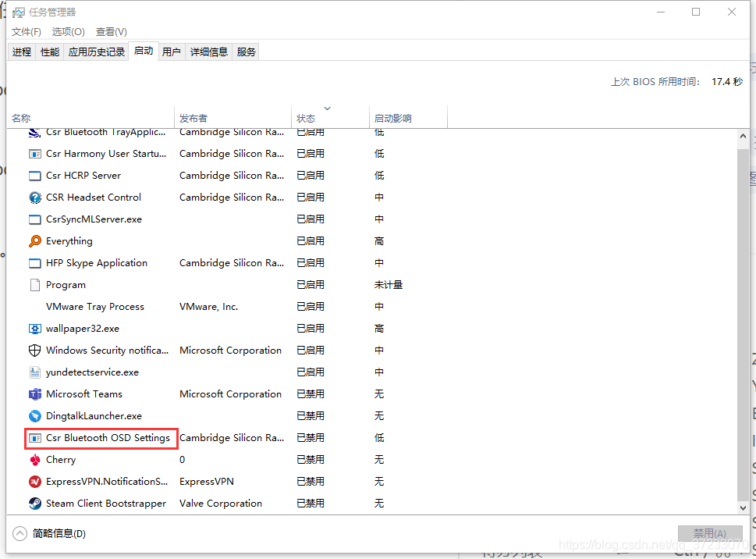Click the VMware, Inc. publisher cell

click(208, 307)
